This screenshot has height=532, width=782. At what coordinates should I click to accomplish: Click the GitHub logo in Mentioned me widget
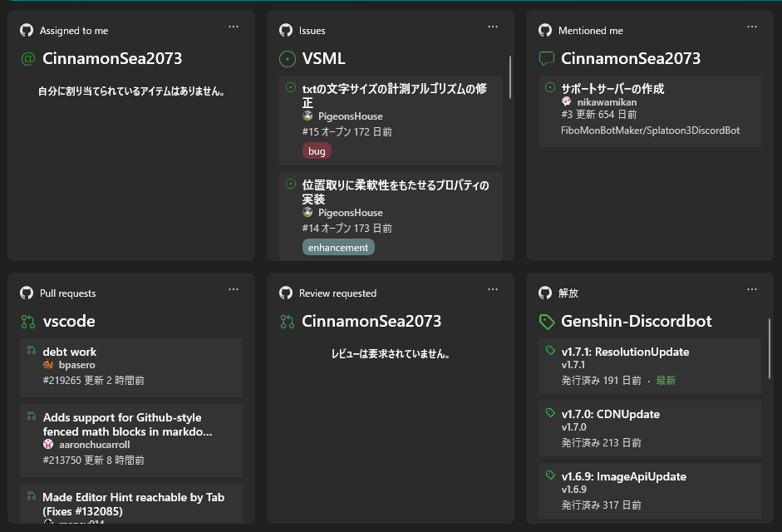tap(545, 31)
